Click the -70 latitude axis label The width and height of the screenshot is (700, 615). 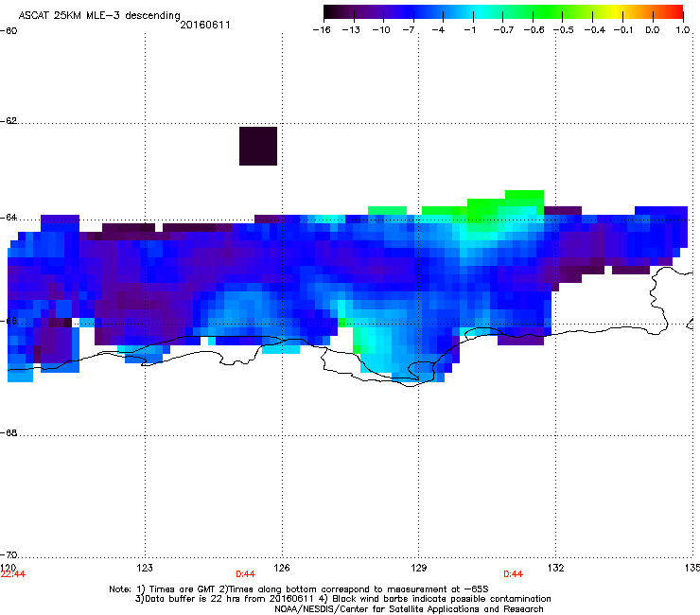tap(9, 555)
